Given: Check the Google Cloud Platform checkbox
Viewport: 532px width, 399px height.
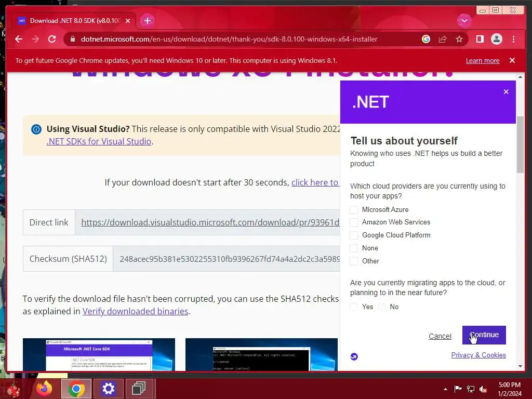Looking at the screenshot, I should [x=353, y=235].
